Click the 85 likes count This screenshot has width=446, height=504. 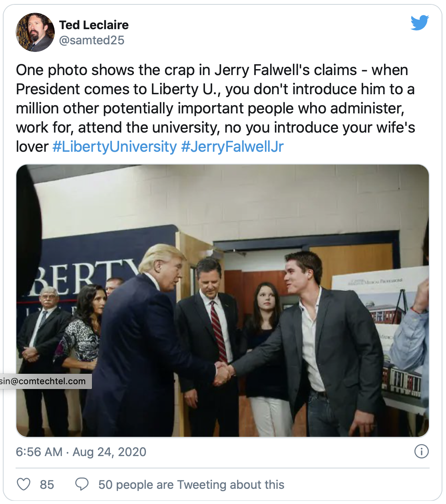pyautogui.click(x=47, y=484)
